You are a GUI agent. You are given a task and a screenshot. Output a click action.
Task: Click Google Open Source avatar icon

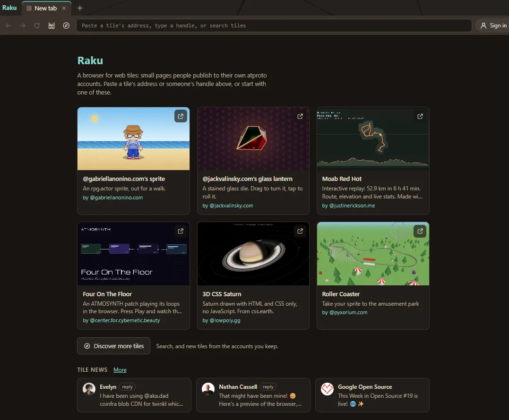coord(327,389)
